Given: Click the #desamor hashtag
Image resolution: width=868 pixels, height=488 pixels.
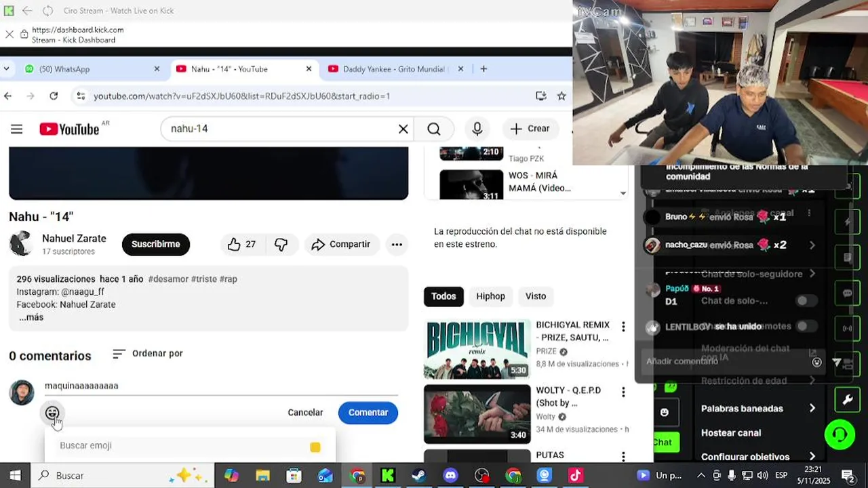Looking at the screenshot, I should (168, 279).
